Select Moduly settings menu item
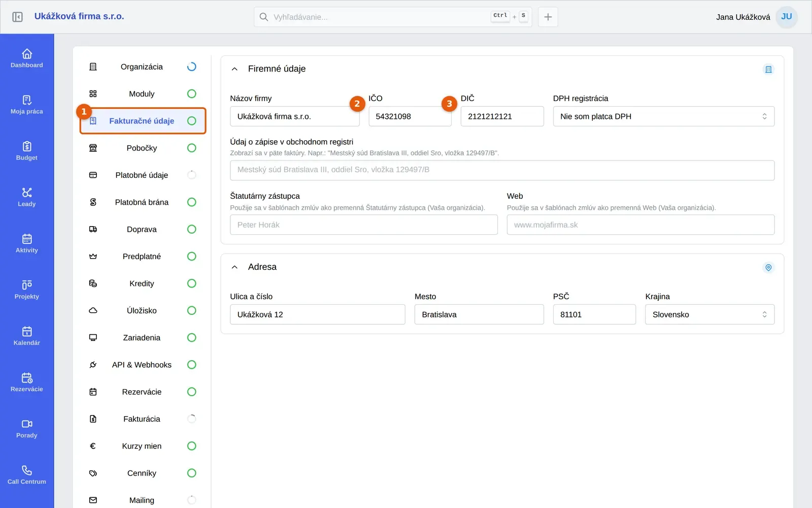Viewport: 812px width, 508px height. click(x=143, y=94)
